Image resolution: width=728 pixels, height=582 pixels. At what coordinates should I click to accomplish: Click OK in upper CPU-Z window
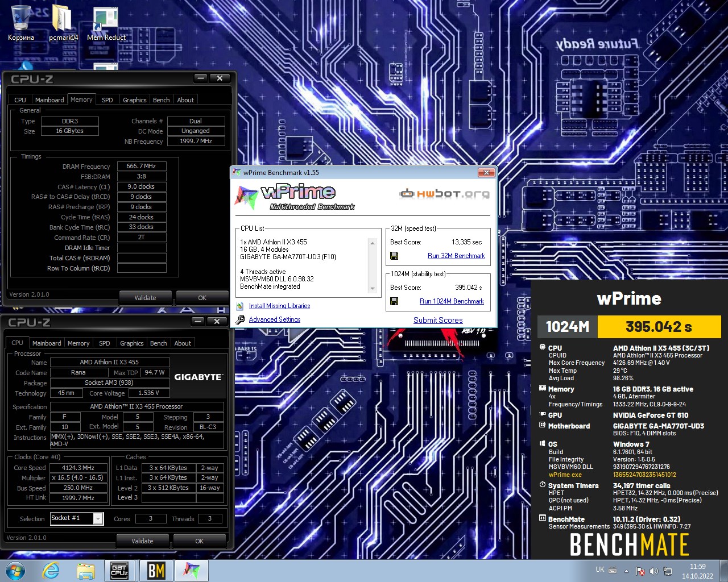(x=202, y=298)
